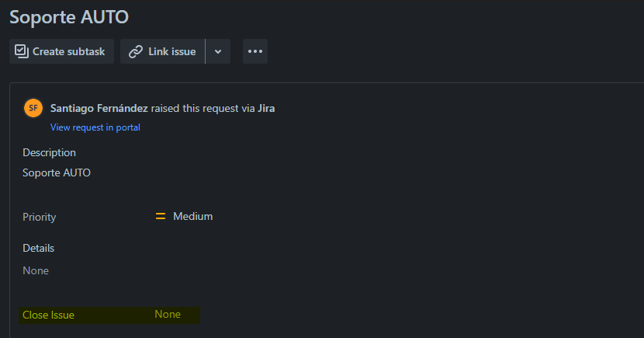Click the highlighted Close Issue label
This screenshot has height=338, width=644.
pos(48,315)
